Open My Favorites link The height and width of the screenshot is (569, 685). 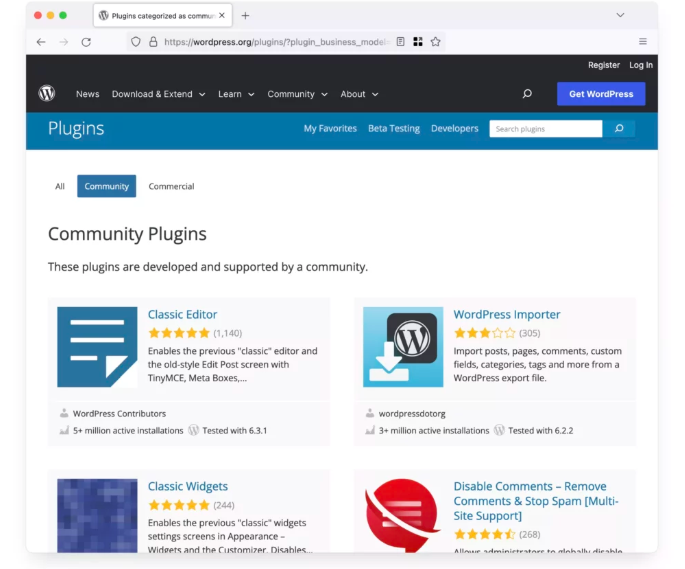coord(330,128)
